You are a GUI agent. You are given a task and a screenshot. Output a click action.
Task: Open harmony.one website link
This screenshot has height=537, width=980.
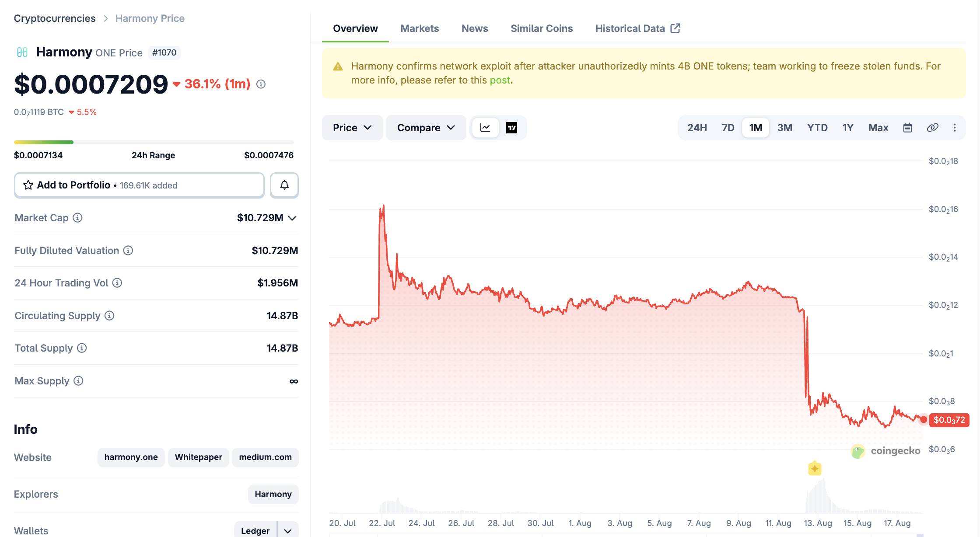pos(131,457)
